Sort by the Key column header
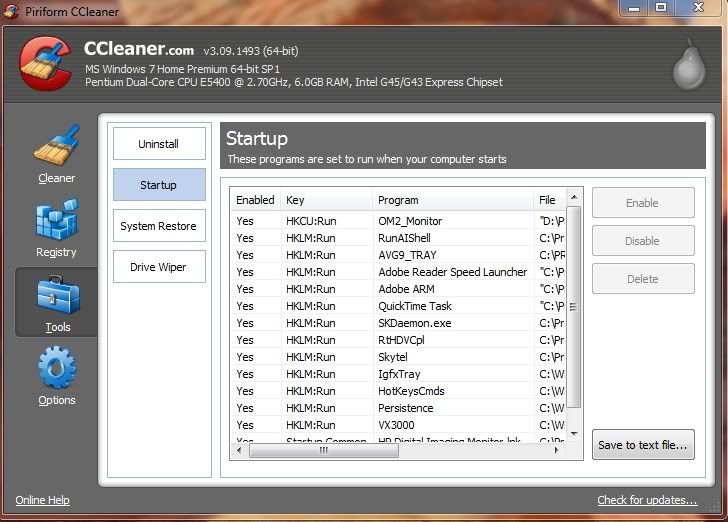 pos(326,200)
